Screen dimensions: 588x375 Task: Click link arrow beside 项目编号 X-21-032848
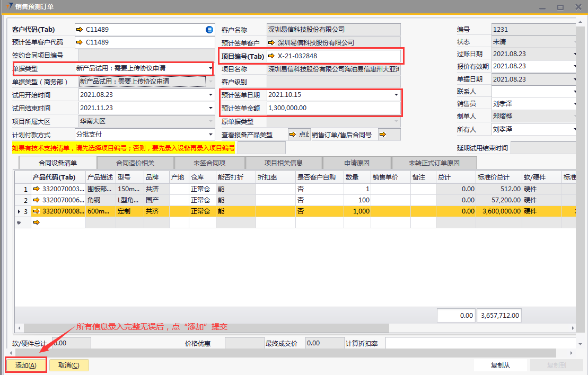coord(271,56)
